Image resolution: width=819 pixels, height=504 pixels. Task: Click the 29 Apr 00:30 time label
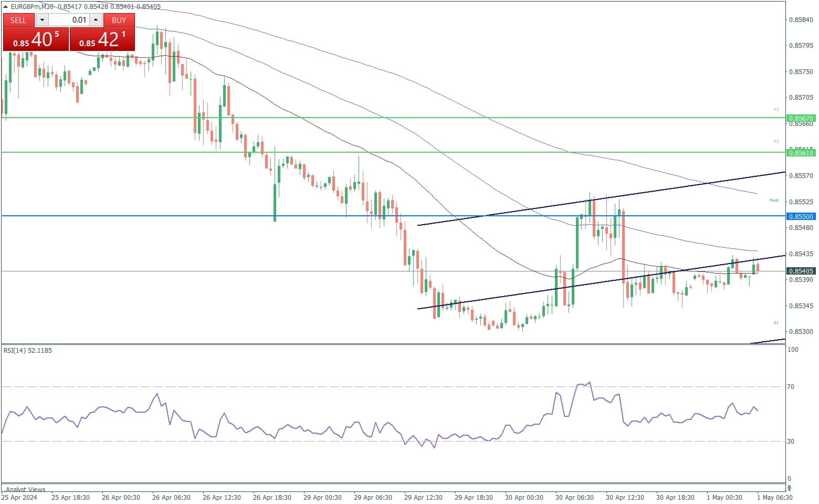coord(322,498)
